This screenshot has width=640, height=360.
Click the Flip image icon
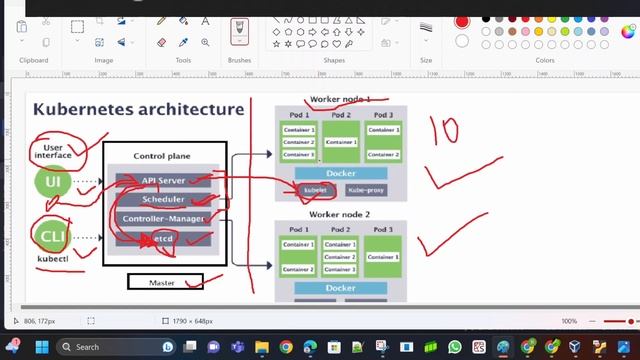point(121,42)
